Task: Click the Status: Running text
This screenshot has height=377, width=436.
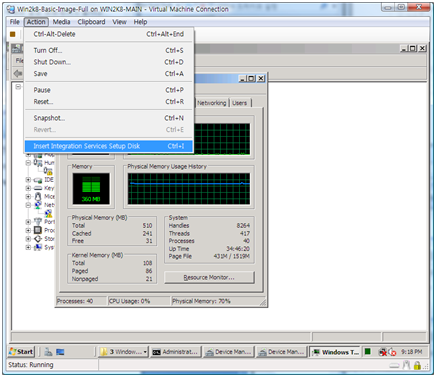Action: [31, 365]
